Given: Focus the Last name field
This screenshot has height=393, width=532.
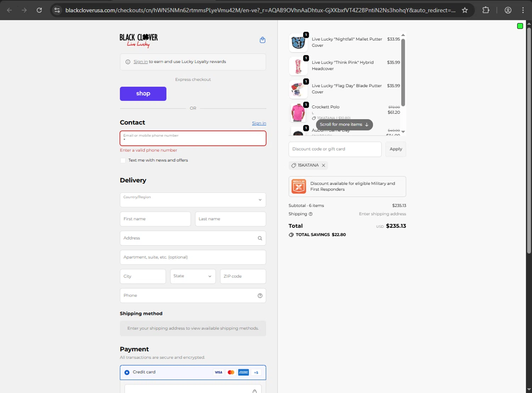Looking at the screenshot, I should (x=231, y=219).
